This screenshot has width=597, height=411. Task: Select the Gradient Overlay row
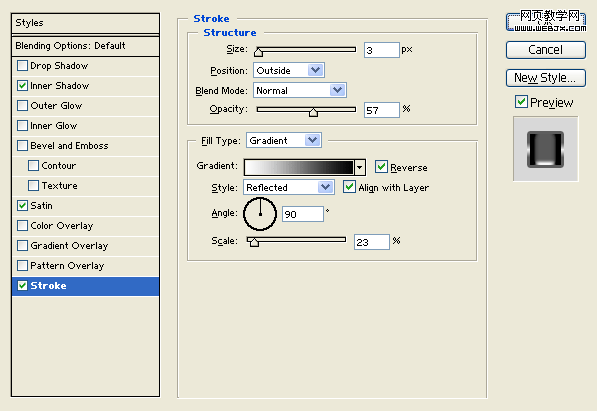(x=85, y=246)
